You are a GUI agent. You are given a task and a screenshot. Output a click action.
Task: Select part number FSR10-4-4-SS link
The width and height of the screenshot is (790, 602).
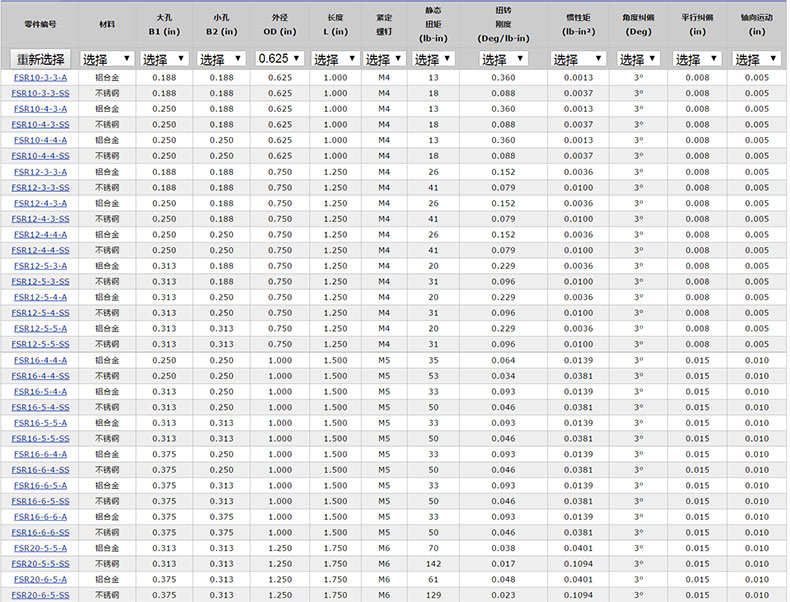coord(41,156)
